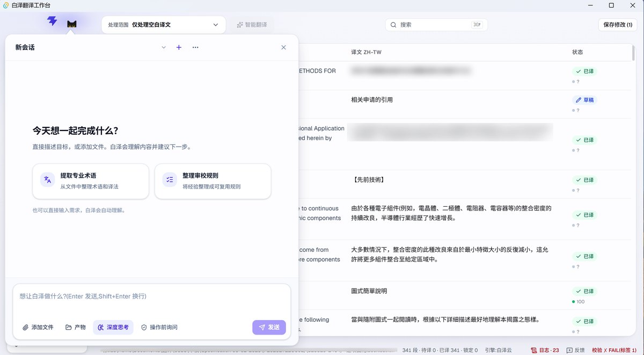Image resolution: width=644 pixels, height=355 pixels.
Task: Click the 提取专业术语 translate icon
Action: (x=48, y=180)
